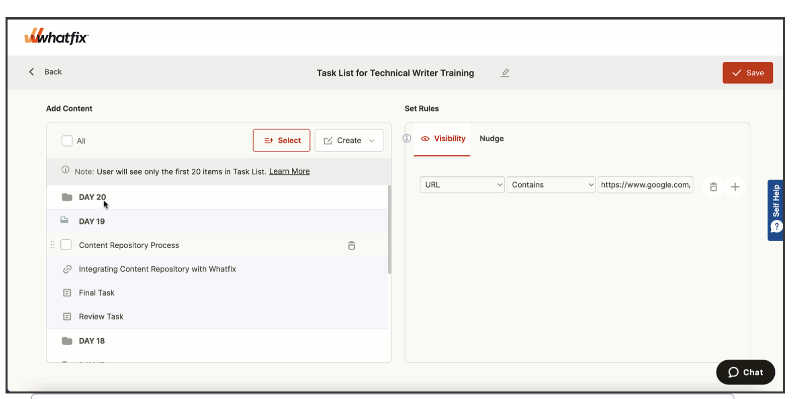The height and width of the screenshot is (399, 800).
Task: Open the Learn More link
Action: 289,171
